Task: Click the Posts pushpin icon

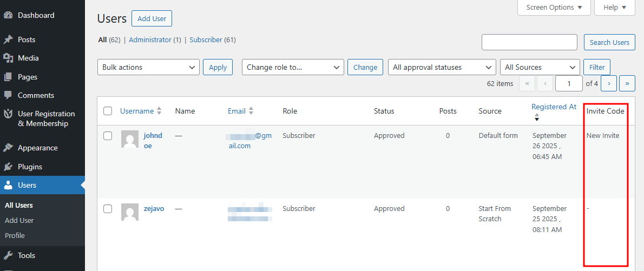Action: [8, 40]
